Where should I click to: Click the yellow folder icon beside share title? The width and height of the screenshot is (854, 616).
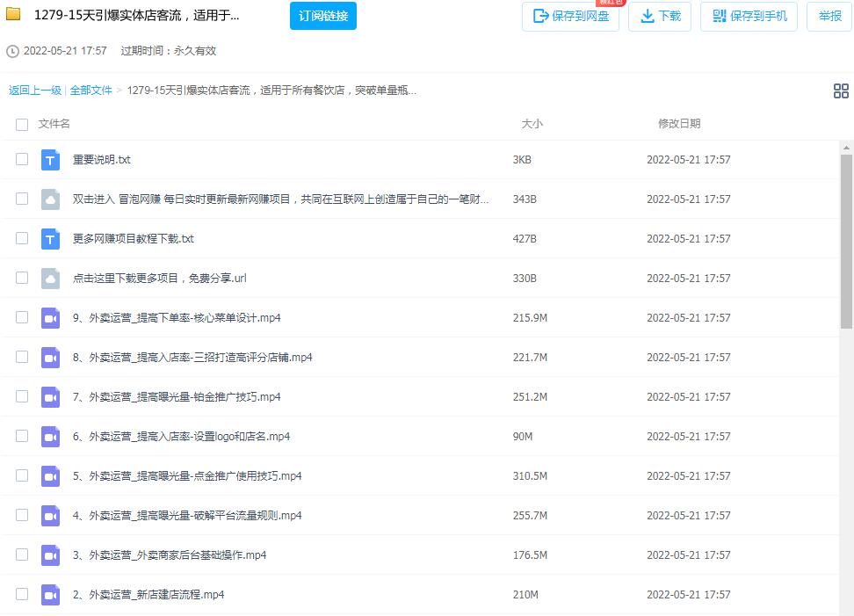13,13
